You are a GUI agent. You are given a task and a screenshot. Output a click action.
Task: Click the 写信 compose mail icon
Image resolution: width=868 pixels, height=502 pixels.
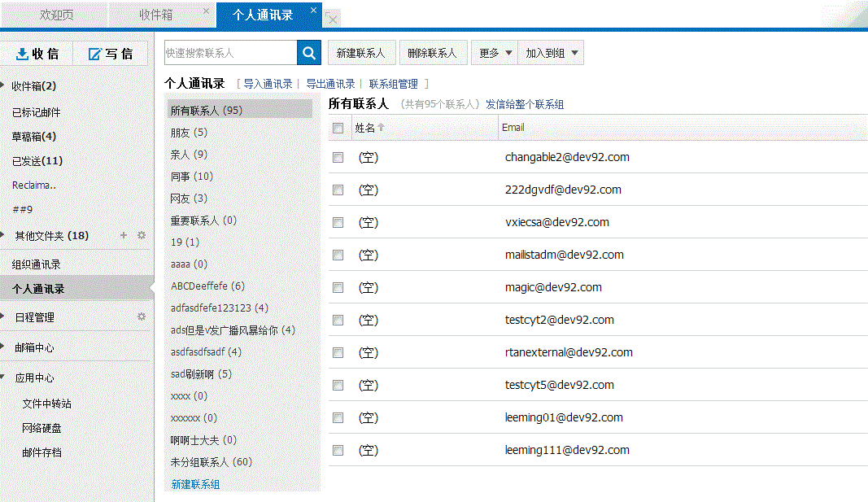click(x=94, y=54)
